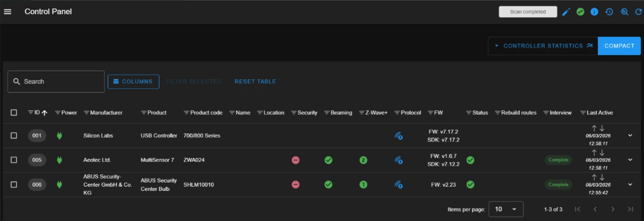The image size is (644, 221).
Task: Toggle the select-all checkbox in table header
Action: 14,113
